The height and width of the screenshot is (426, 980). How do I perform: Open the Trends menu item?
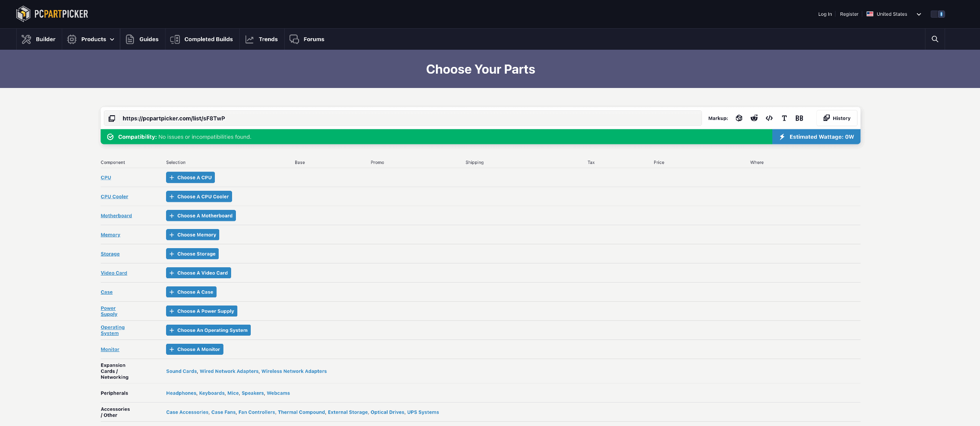(268, 39)
